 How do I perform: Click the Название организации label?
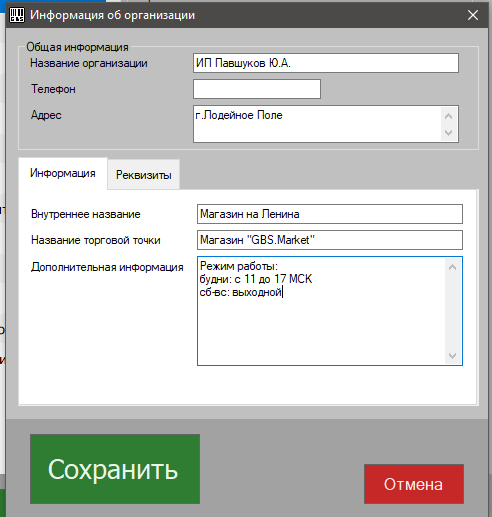[x=89, y=63]
